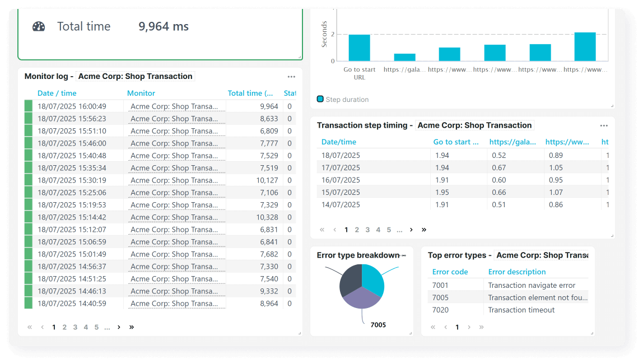Click the Acme Corp: Shop Transaction link on the top log row
This screenshot has width=643, height=364.
pos(175,106)
